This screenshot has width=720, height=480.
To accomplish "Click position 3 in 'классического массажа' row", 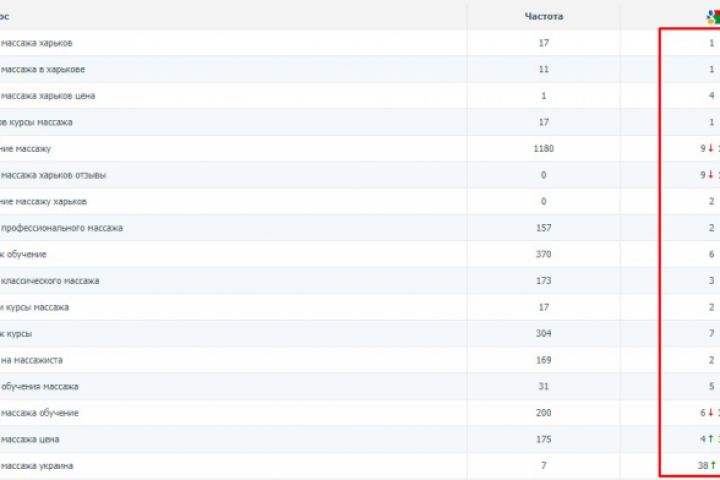I will tap(712, 281).
